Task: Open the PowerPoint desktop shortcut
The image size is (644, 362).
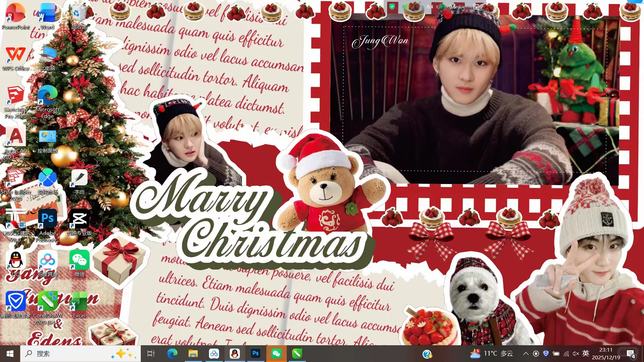Action: click(x=15, y=13)
